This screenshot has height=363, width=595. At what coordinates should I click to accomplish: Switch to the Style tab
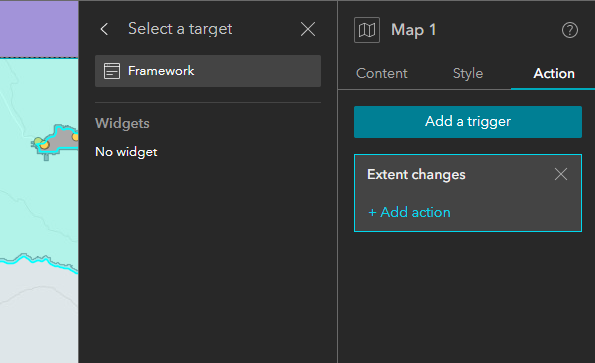[x=468, y=73]
